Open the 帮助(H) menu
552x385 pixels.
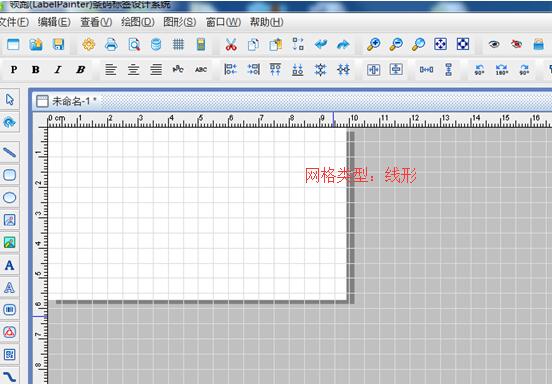[266, 22]
